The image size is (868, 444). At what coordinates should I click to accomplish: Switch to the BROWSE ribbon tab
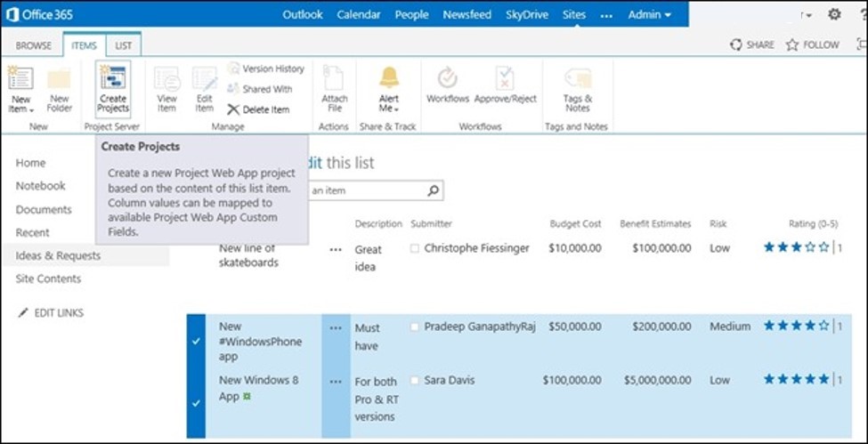(33, 46)
